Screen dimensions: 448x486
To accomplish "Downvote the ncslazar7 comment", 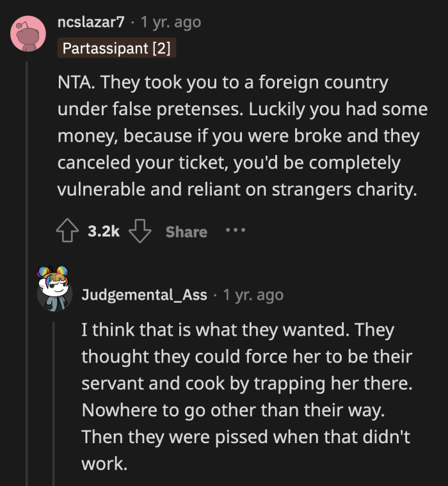I will (x=140, y=231).
